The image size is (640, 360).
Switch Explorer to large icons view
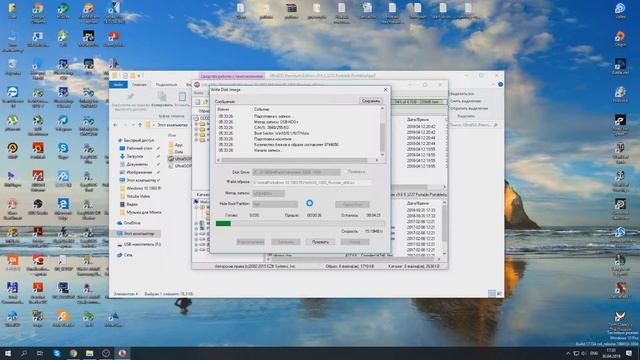(499, 293)
